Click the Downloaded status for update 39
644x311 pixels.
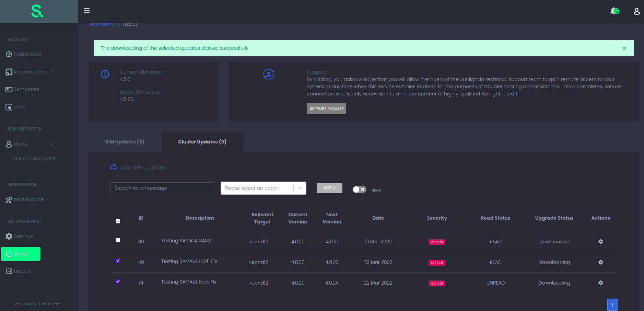(554, 242)
